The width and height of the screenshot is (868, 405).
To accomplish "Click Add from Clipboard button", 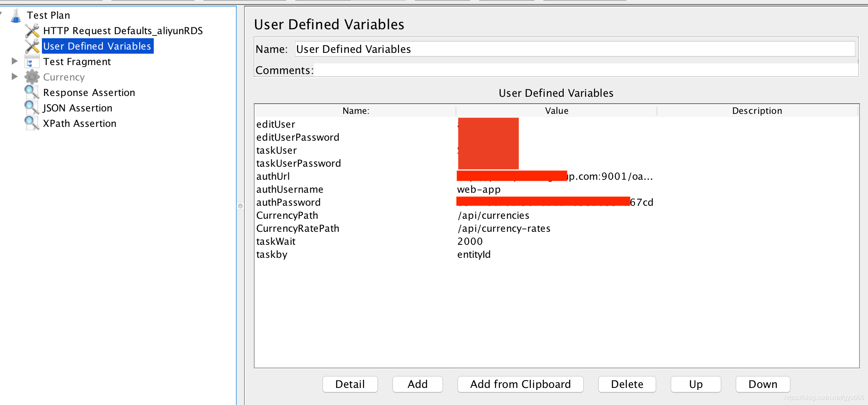I will (x=521, y=384).
